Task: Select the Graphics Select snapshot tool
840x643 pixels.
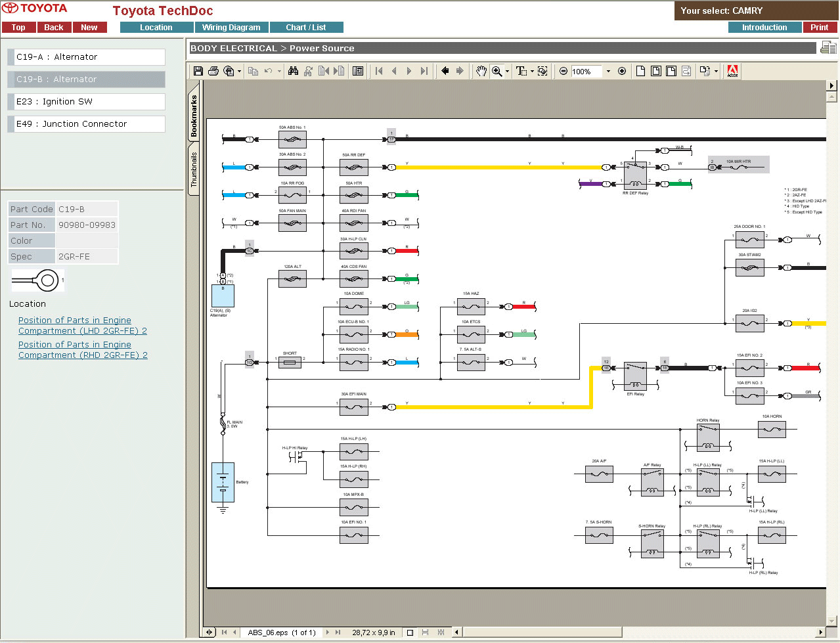Action: (x=542, y=71)
